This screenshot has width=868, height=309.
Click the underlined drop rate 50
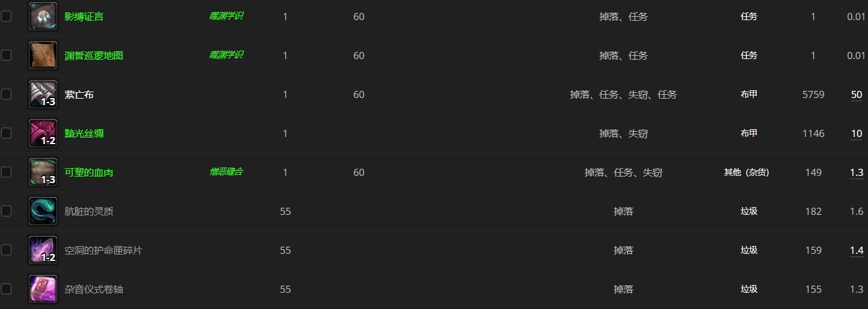click(x=856, y=95)
